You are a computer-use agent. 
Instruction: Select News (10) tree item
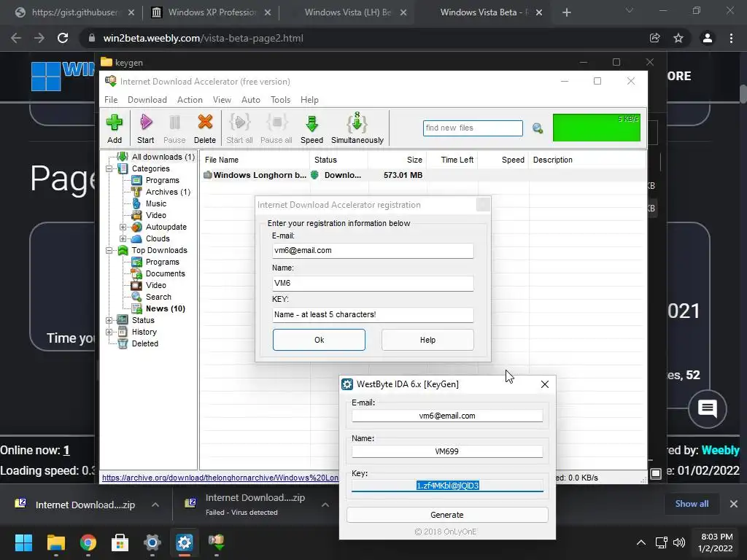coord(166,308)
